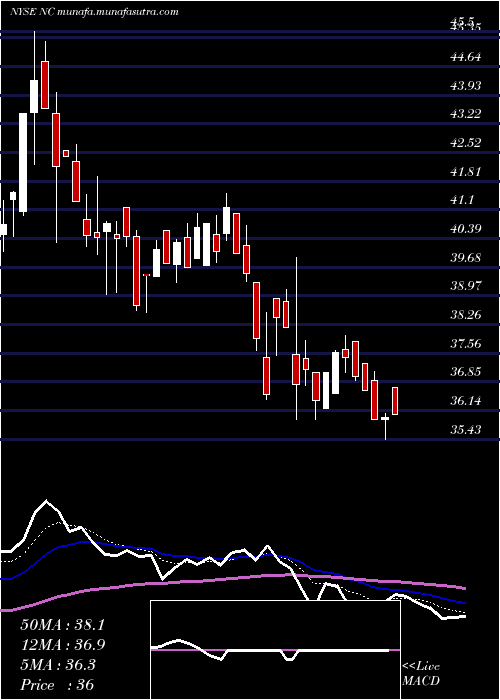Click the 5MA : 36.3 readout

click(x=58, y=665)
